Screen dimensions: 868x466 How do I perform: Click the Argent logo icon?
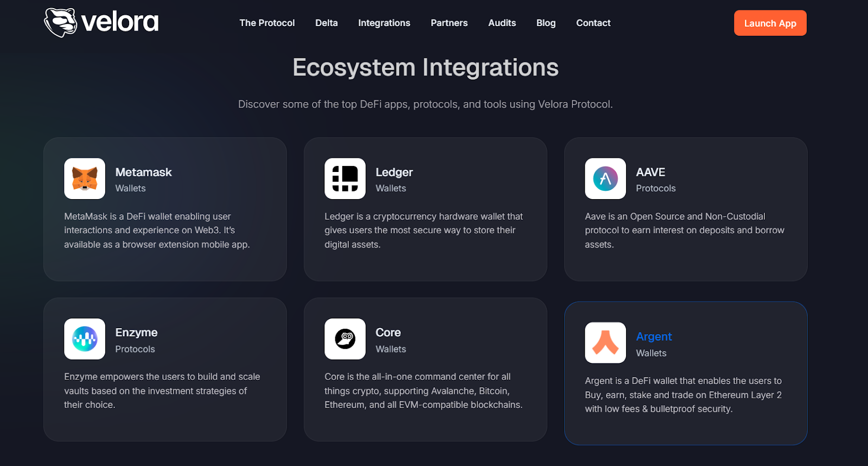tap(605, 343)
